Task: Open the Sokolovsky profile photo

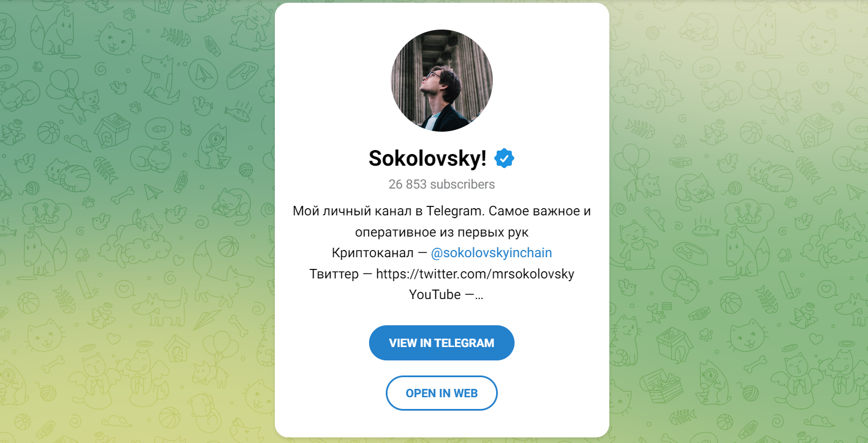Action: click(442, 80)
